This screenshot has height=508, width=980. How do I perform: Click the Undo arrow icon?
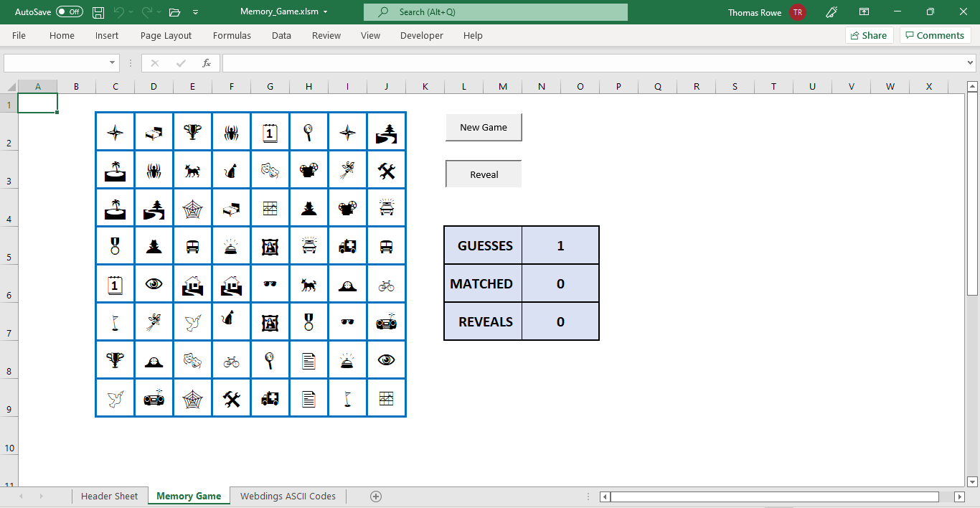119,12
